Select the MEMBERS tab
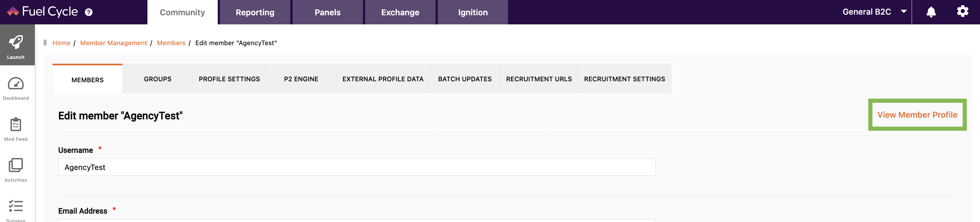The image size is (980, 222). [x=88, y=79]
